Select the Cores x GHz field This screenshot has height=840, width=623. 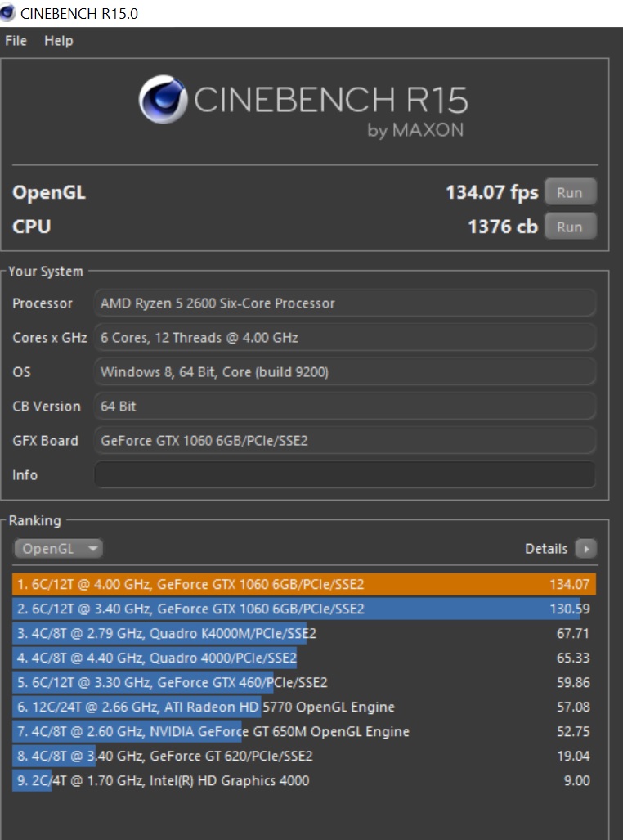click(345, 338)
